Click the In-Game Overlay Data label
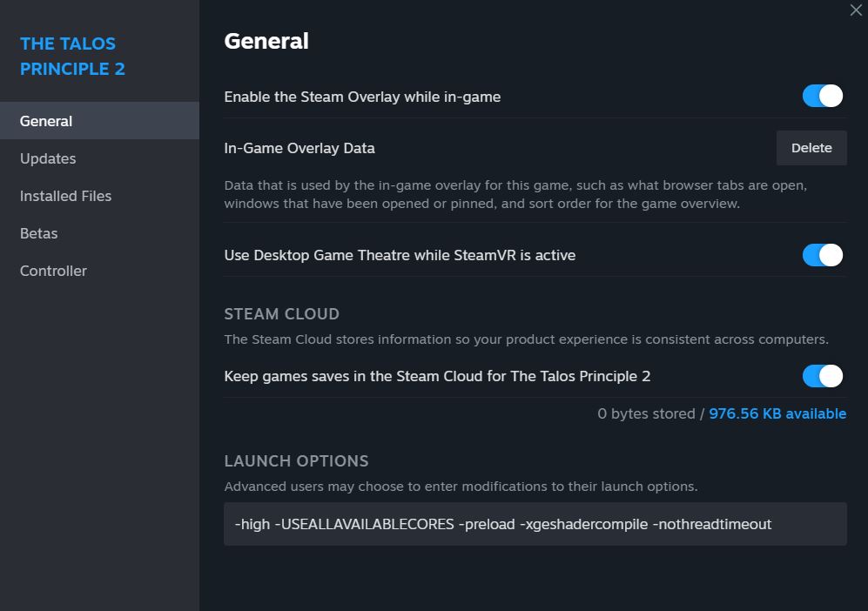The image size is (868, 611). pos(299,148)
